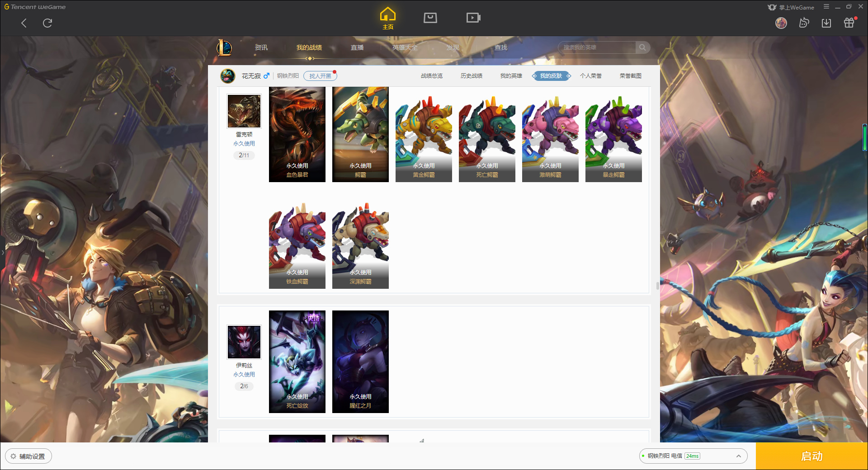868x470 pixels.
Task: Open the 死亡鳄霸 chroma card
Action: point(487,139)
